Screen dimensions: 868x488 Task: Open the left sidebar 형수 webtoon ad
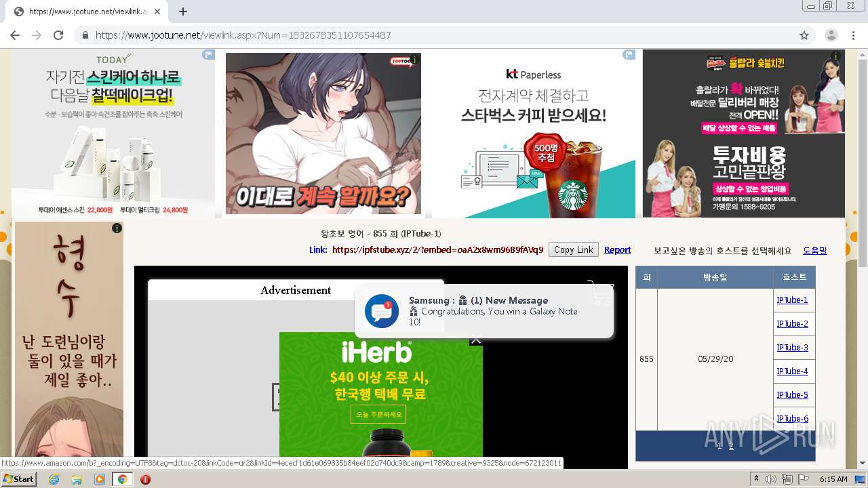point(69,339)
